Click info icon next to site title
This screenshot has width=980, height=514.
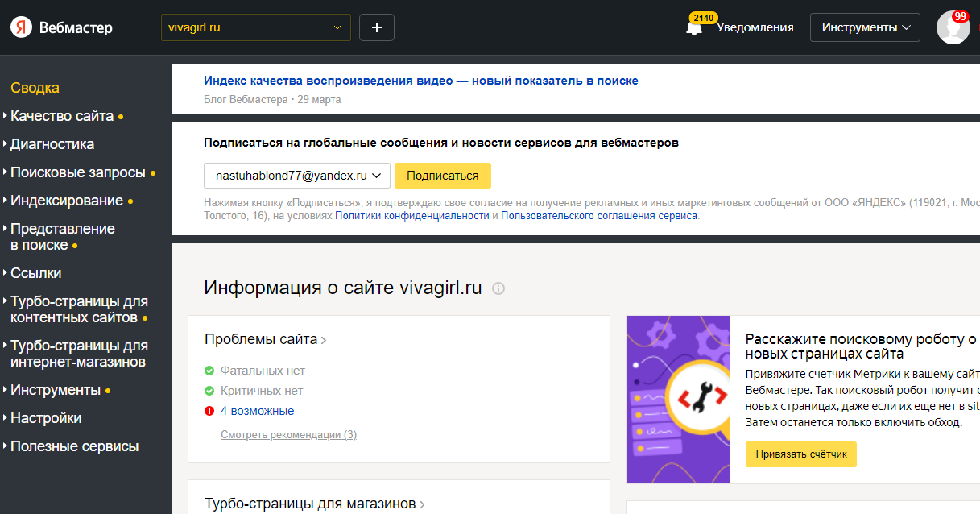(498, 288)
